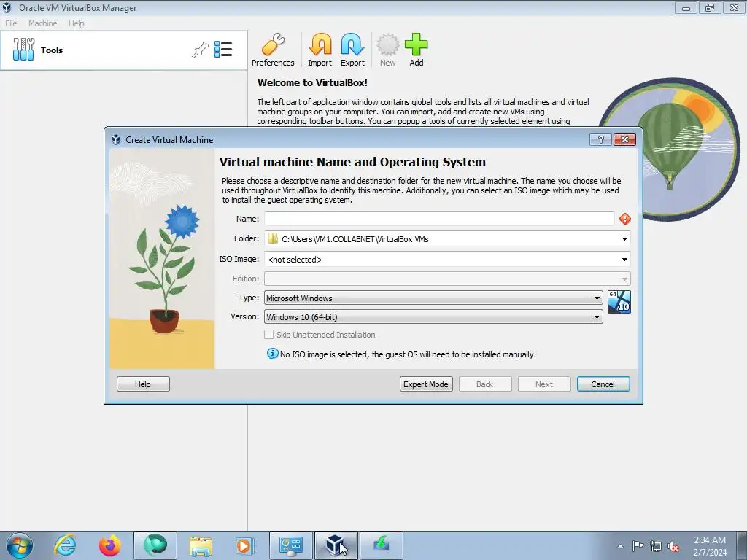Open the installer icon on taskbar
This screenshot has height=560, width=747.
click(381, 545)
